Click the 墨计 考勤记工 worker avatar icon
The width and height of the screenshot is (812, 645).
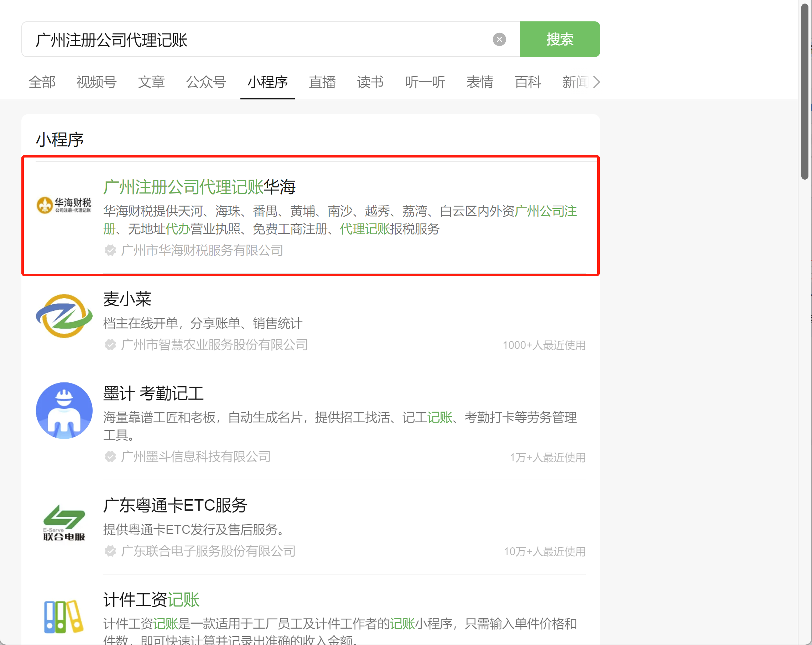pyautogui.click(x=64, y=410)
